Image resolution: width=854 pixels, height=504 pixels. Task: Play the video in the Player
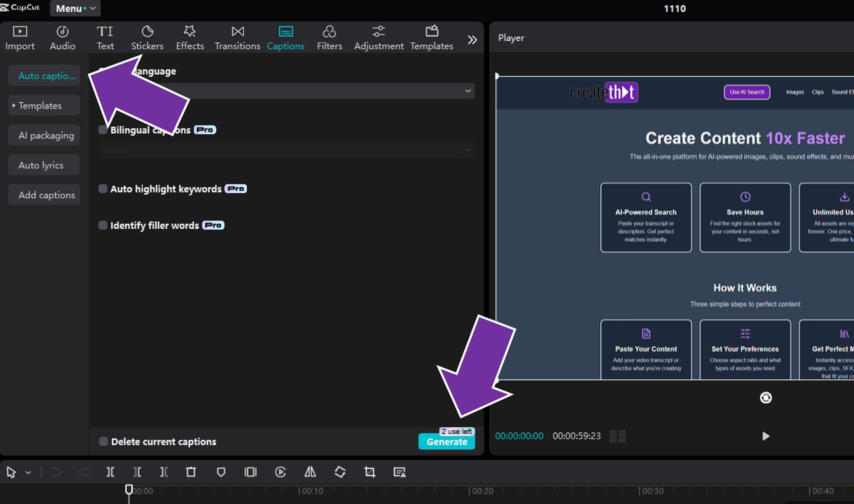[765, 436]
